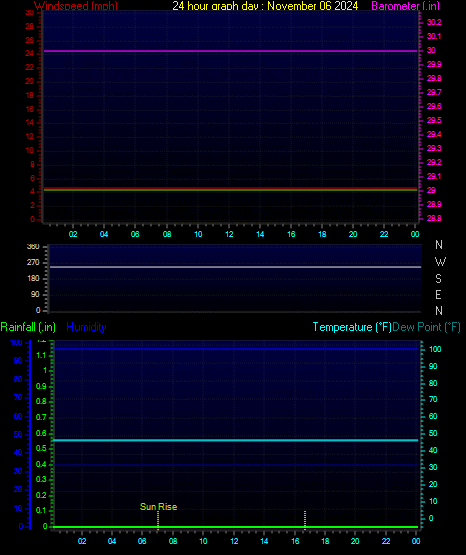Click the hour '18' label under the bottom graph
This screenshot has width=466, height=555.
tap(325, 541)
